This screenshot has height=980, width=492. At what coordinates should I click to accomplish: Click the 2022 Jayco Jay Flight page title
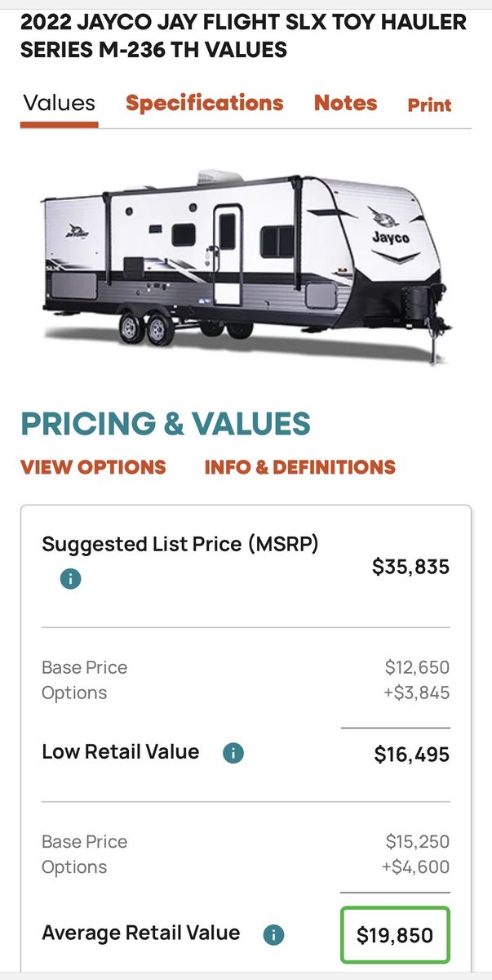pos(243,36)
